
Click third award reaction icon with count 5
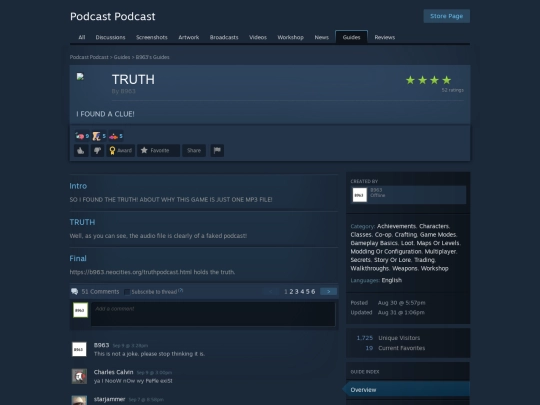click(x=116, y=136)
